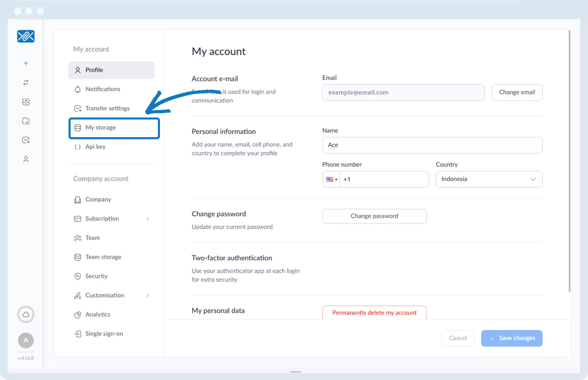Click the mail transfer icon in sidebar
588x380 pixels.
click(26, 140)
